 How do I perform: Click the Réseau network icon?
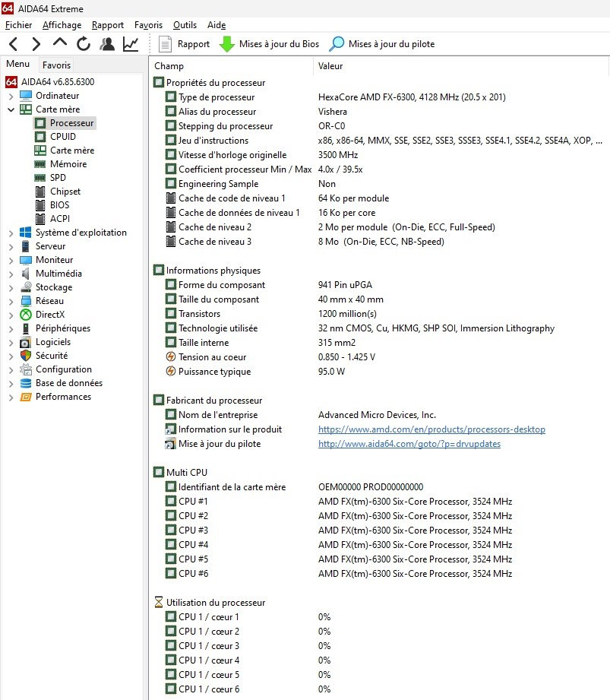26,301
